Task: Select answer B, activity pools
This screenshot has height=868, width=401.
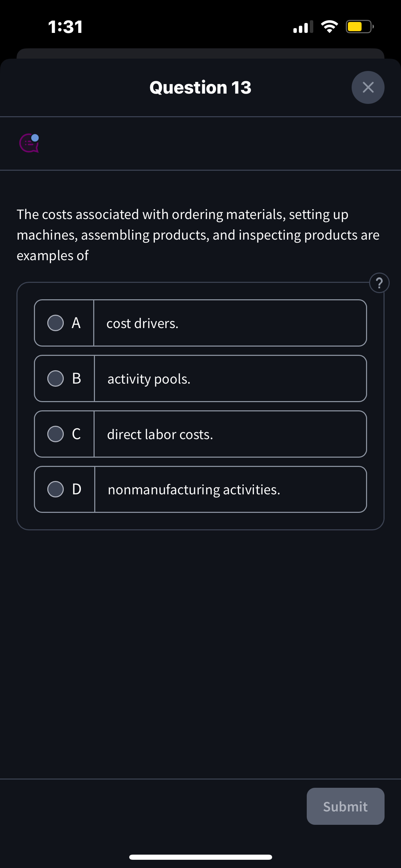Action: (55, 378)
